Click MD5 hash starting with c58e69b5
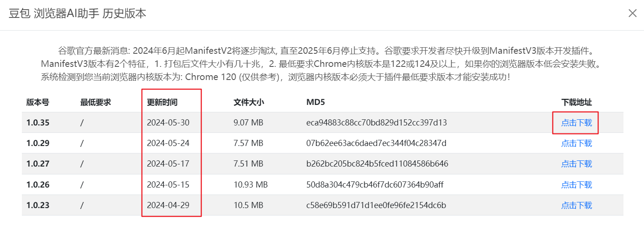Screen dimensions: 644x233 376,205
